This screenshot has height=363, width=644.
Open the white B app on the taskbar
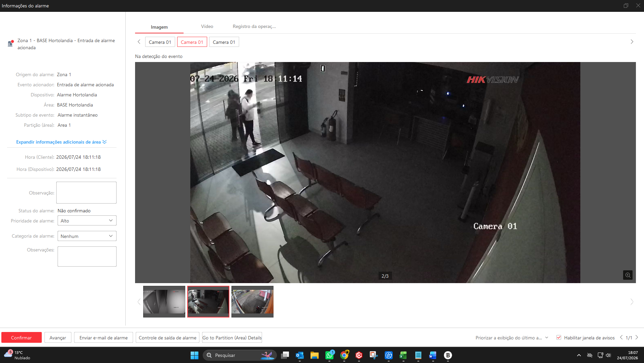click(448, 355)
